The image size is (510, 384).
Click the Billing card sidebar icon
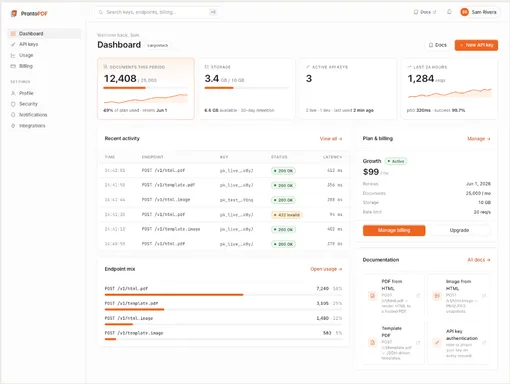(x=13, y=66)
